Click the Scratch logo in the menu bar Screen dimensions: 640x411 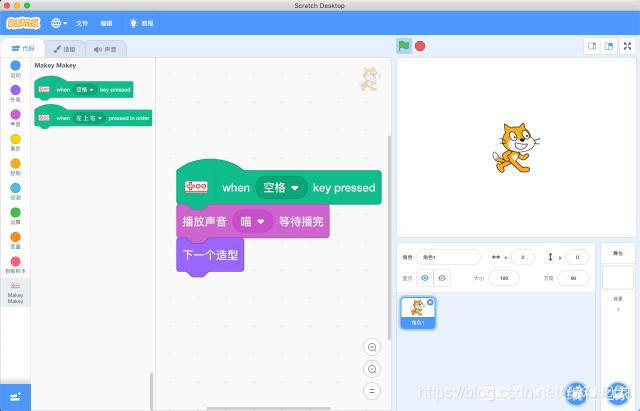coord(23,23)
